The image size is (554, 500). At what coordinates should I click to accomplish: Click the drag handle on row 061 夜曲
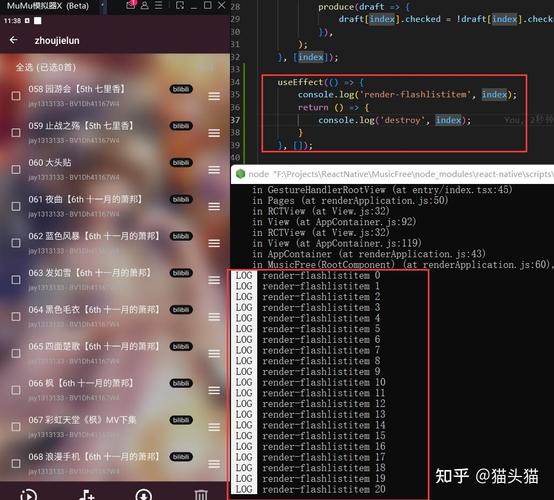[x=214, y=206]
